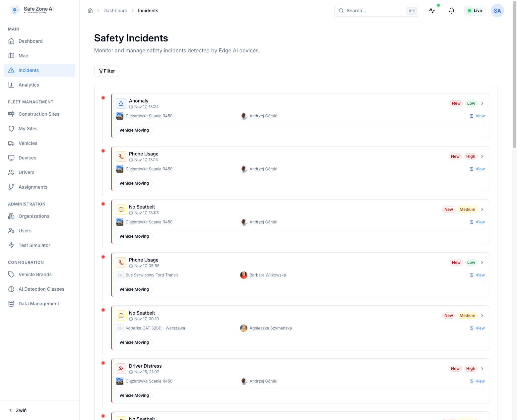
Task: Open the Filter panel
Action: (x=106, y=71)
